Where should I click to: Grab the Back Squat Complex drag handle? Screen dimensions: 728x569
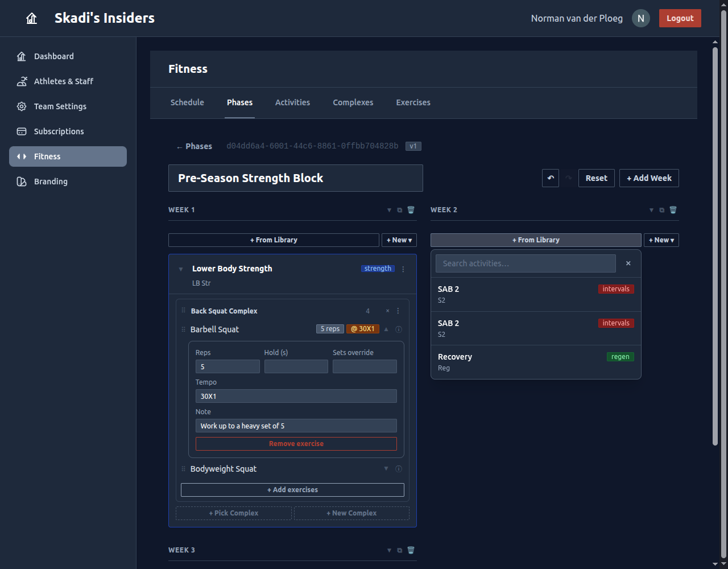(x=184, y=311)
